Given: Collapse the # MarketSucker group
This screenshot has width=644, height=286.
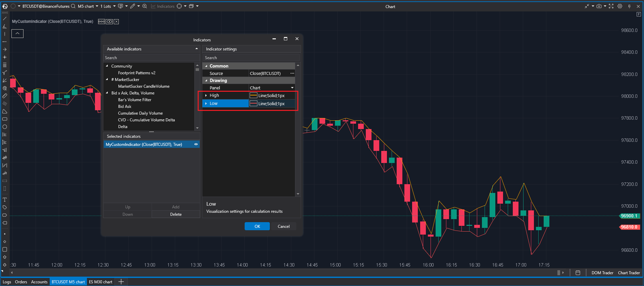Looking at the screenshot, I should (107, 79).
